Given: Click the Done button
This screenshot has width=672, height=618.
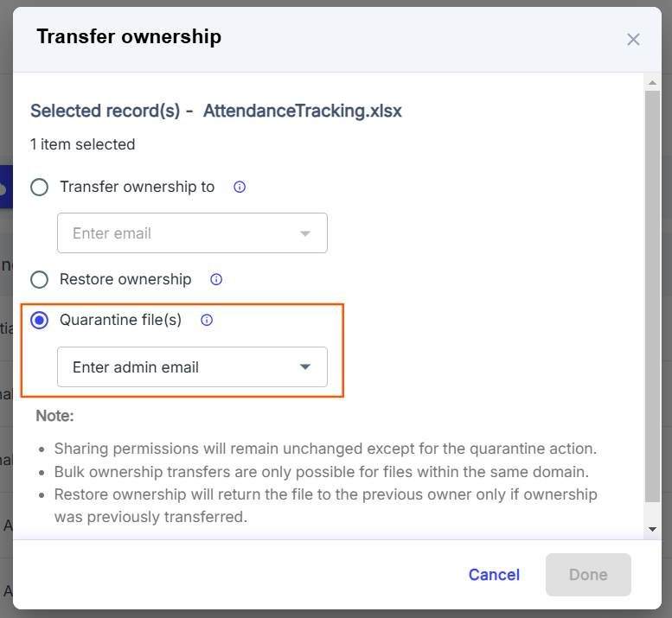Looking at the screenshot, I should (x=588, y=575).
